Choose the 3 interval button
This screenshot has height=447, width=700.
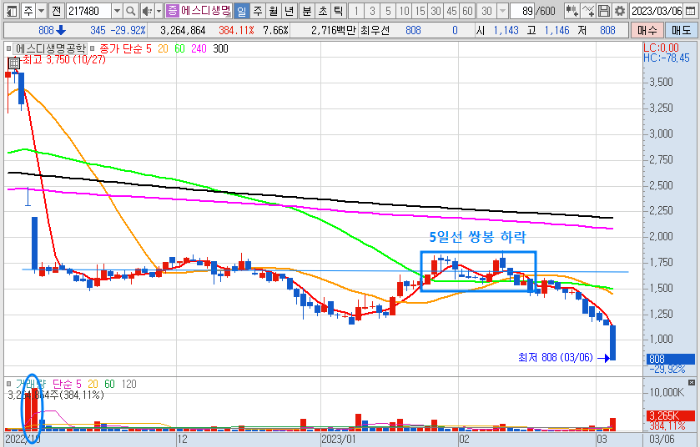click(372, 10)
